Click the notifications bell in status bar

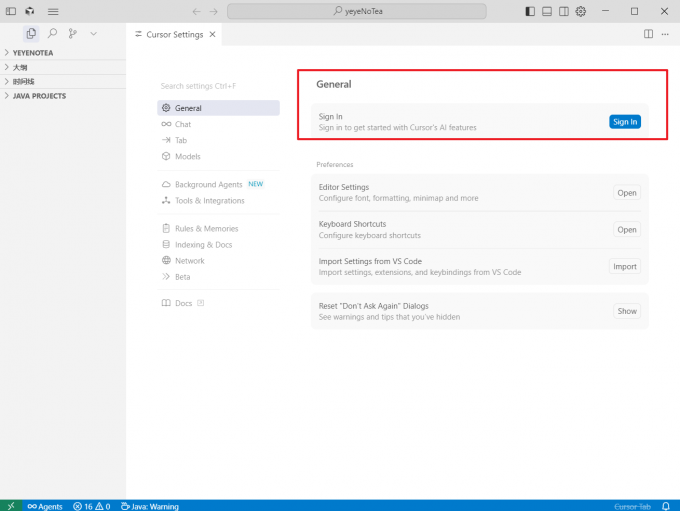coord(666,506)
